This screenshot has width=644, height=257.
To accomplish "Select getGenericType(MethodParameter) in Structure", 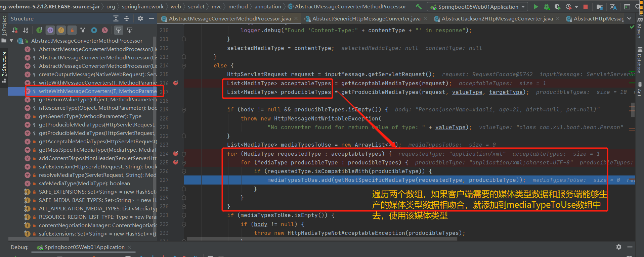I will pyautogui.click(x=90, y=116).
